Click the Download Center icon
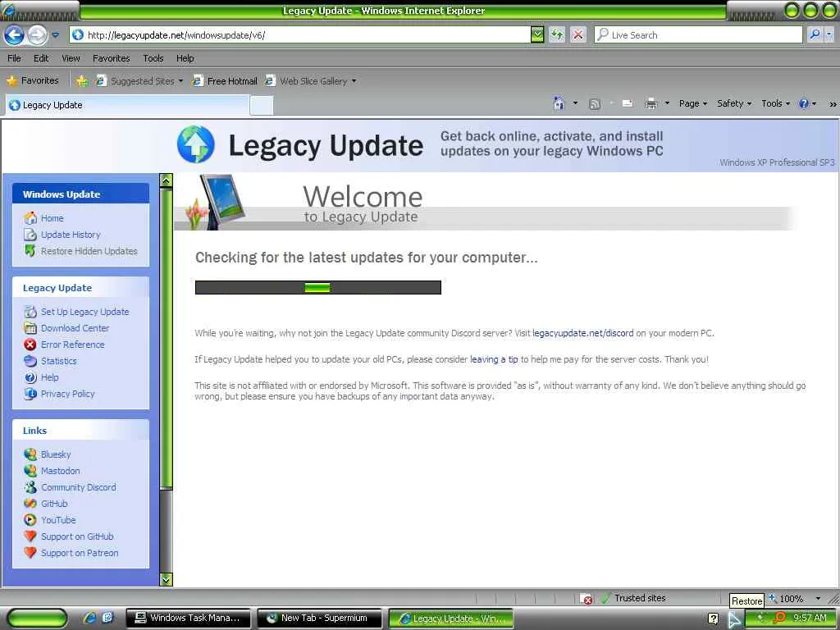Viewport: 840px width, 630px height. tap(30, 328)
